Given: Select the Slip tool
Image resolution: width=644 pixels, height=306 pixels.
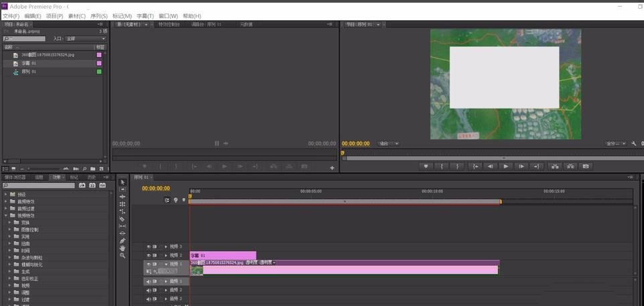Looking at the screenshot, I should [x=123, y=226].
